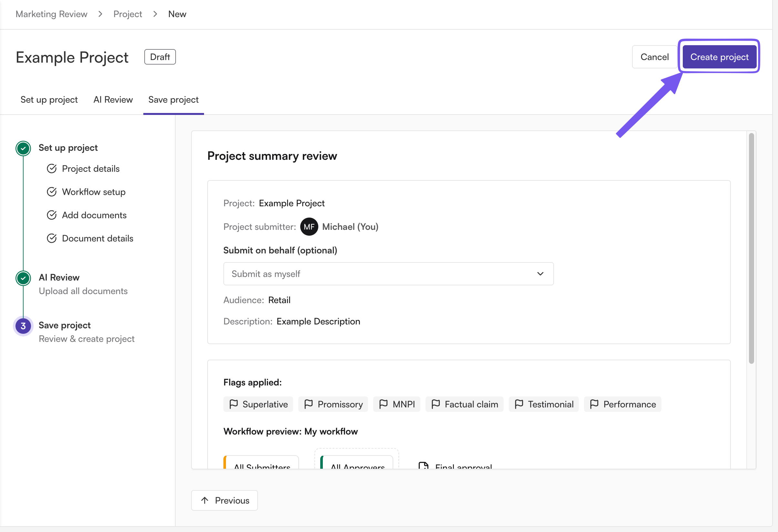Click the Add documents check icon
The height and width of the screenshot is (532, 778).
coord(52,215)
